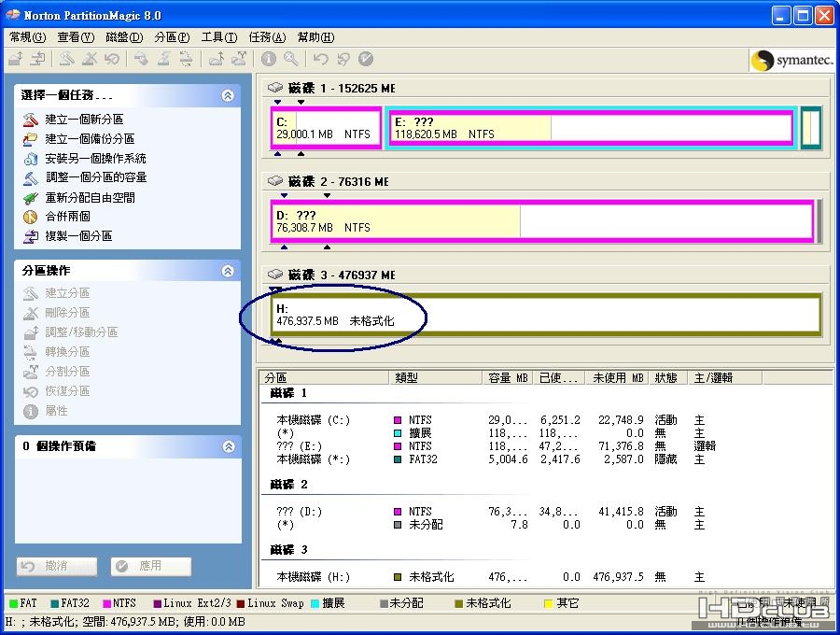
Task: Select the ??? (D:) row in the list
Action: [x=497, y=512]
